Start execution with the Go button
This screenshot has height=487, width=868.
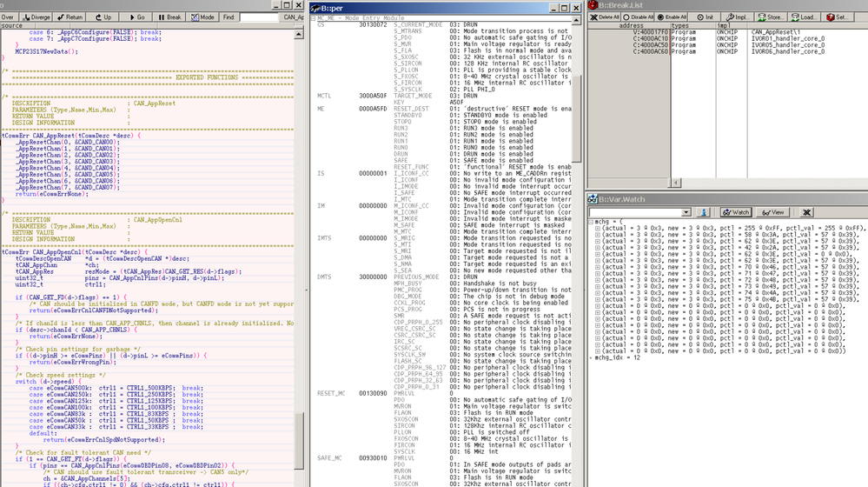136,17
